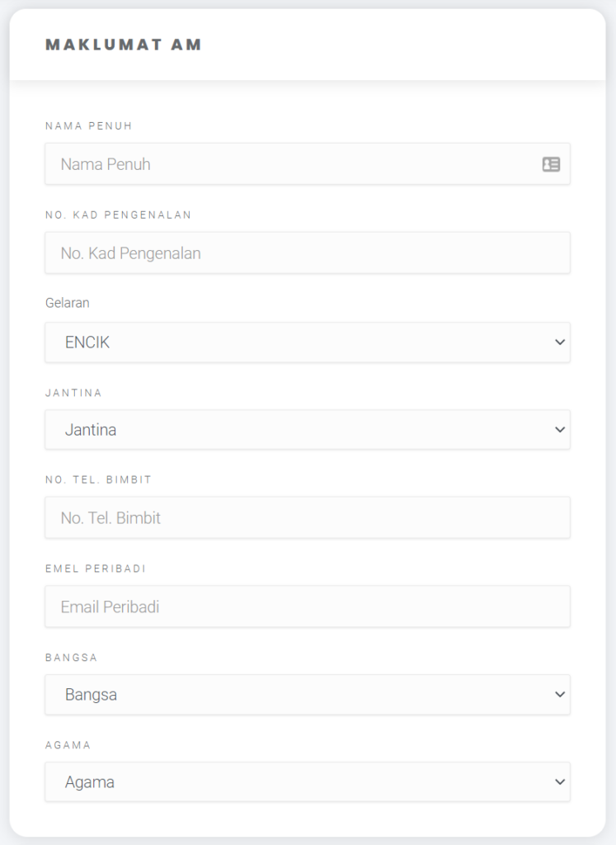Click the chevron arrow on the Gelaran dropdown
The width and height of the screenshot is (616, 845).
point(560,342)
